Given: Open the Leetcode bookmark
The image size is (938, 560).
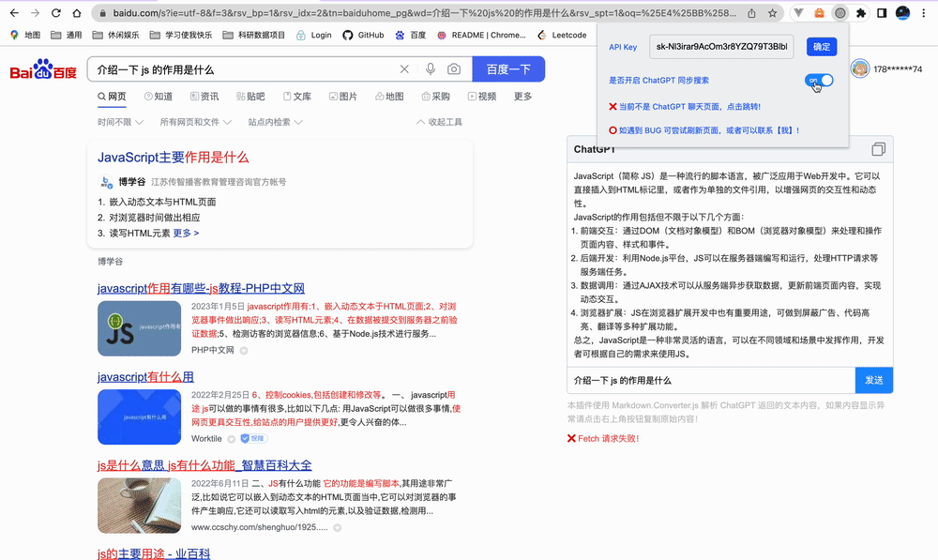Looking at the screenshot, I should 562,36.
